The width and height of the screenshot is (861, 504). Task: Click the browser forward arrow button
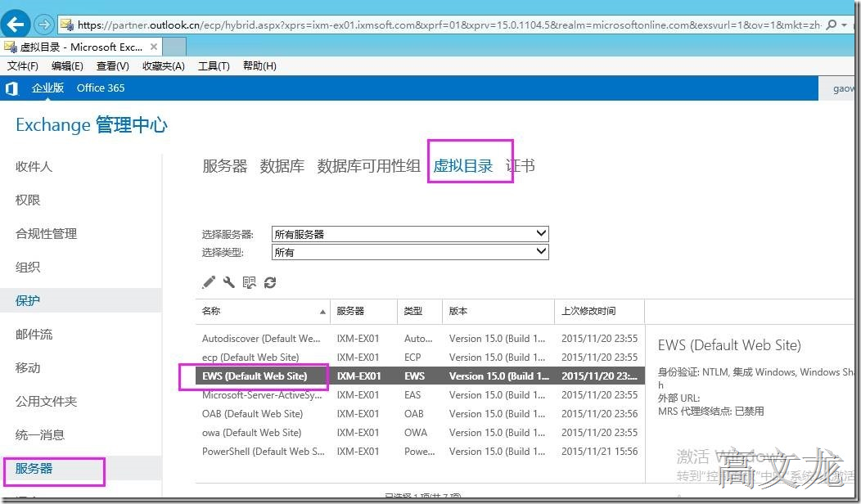pyautogui.click(x=43, y=25)
